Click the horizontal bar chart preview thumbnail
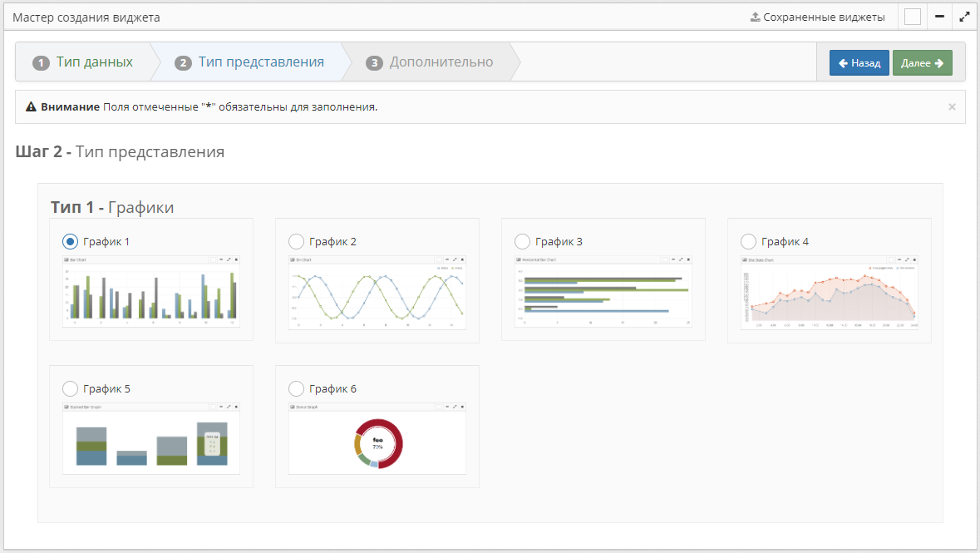The image size is (980, 553). click(603, 292)
